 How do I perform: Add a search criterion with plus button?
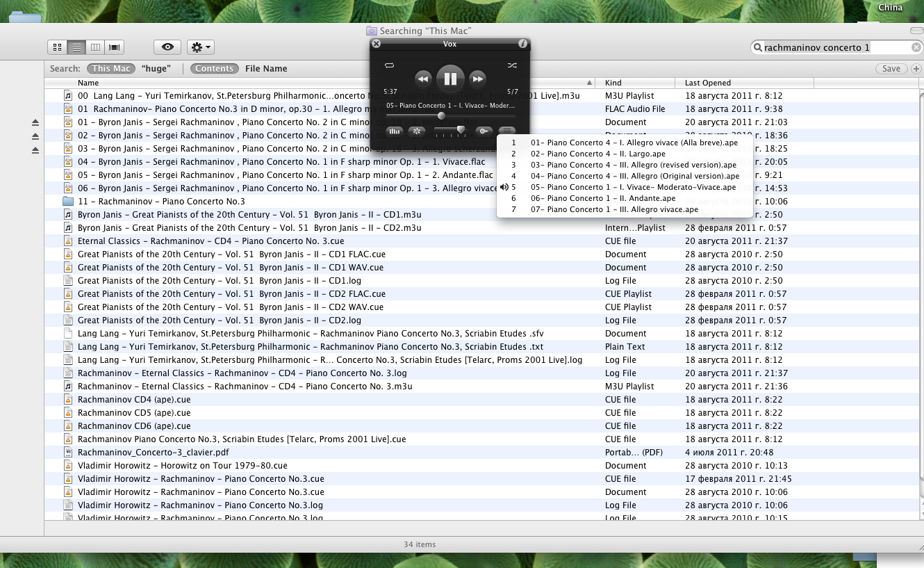916,69
